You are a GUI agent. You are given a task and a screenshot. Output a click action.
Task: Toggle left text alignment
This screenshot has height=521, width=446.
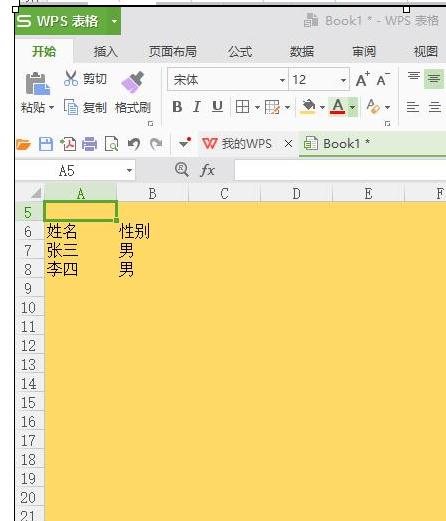coord(413,107)
